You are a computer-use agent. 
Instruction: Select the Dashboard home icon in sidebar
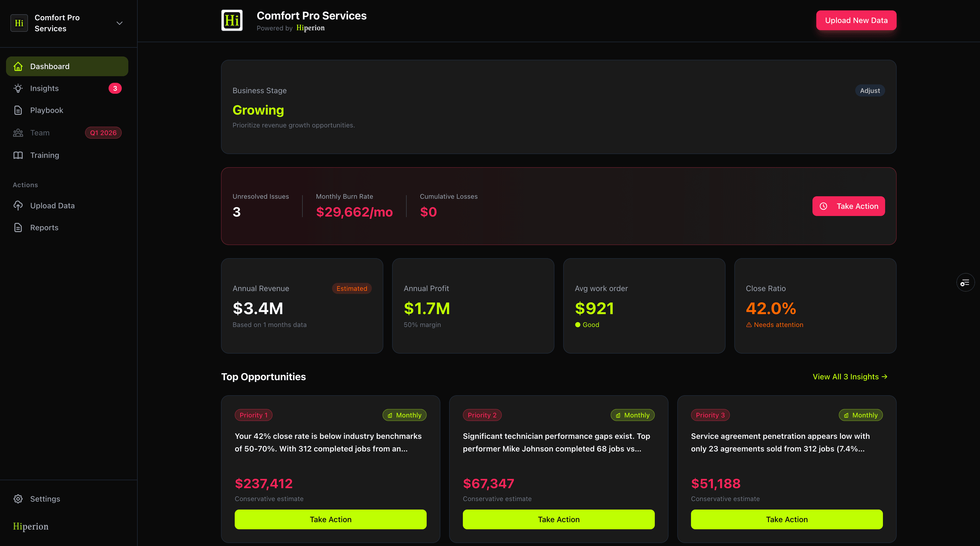(x=18, y=66)
